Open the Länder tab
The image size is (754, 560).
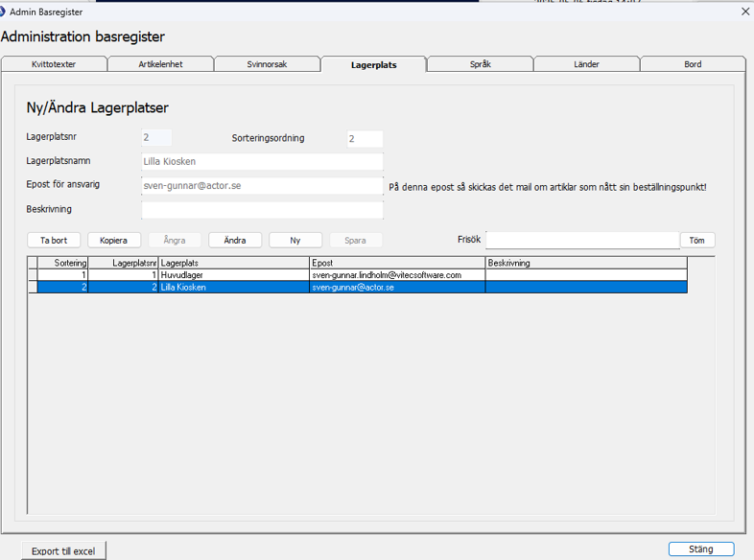pyautogui.click(x=587, y=64)
